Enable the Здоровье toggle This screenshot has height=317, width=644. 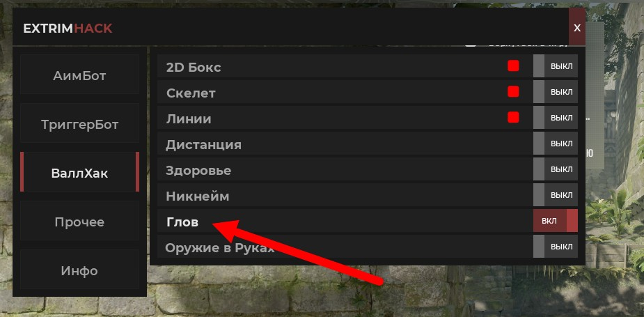pos(556,169)
